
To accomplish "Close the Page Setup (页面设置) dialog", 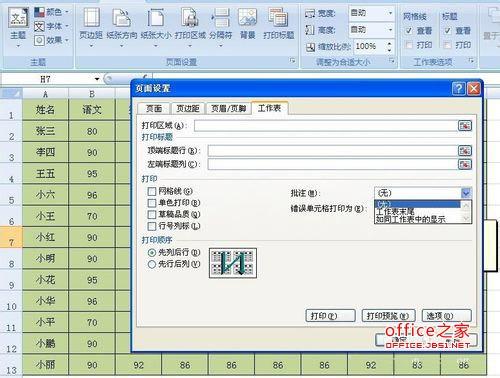I will [473, 88].
